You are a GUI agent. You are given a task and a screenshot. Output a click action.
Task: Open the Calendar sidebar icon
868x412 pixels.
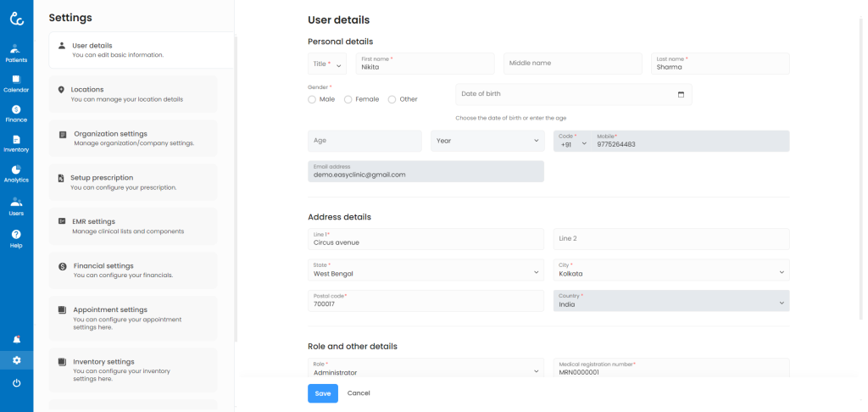[x=16, y=83]
